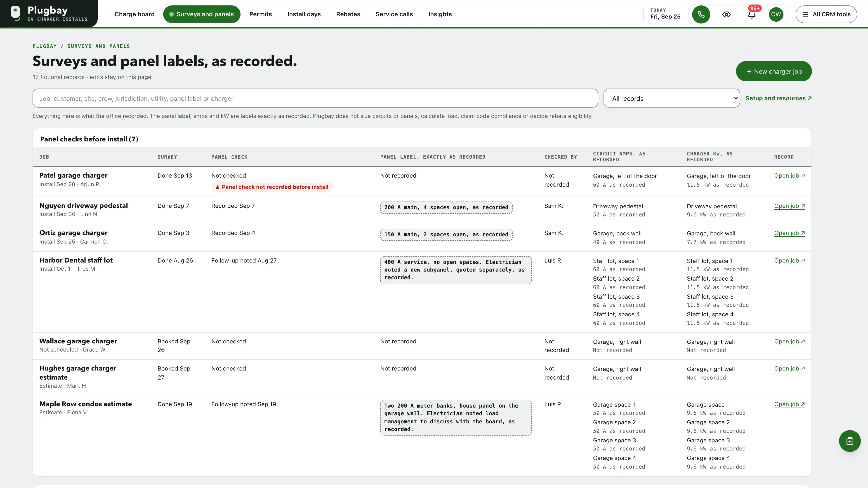Click New charger job button

(x=774, y=71)
